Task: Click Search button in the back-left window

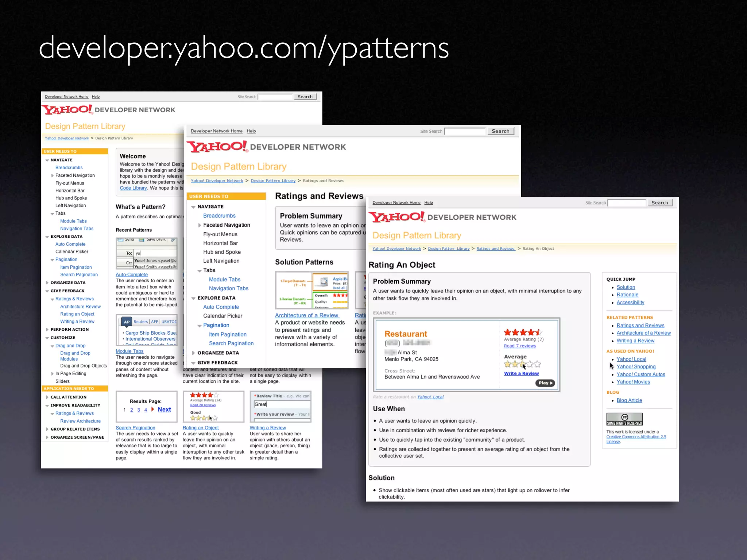Action: click(x=305, y=97)
